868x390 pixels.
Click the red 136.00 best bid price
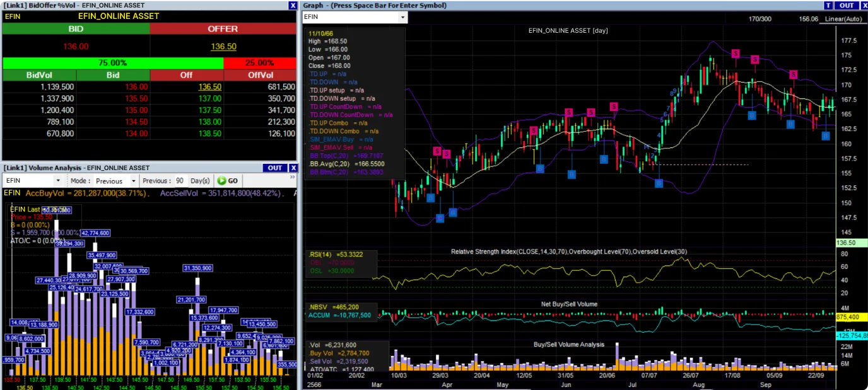(x=76, y=47)
